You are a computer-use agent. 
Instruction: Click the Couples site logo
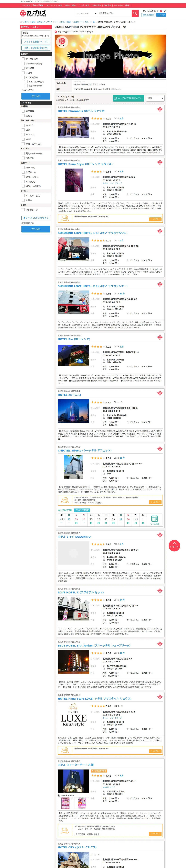pos(33,13)
